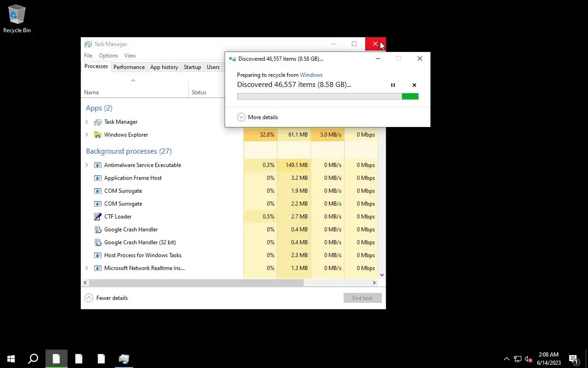
Task: Click the highlighted first taskbar document icon
Action: 57,359
